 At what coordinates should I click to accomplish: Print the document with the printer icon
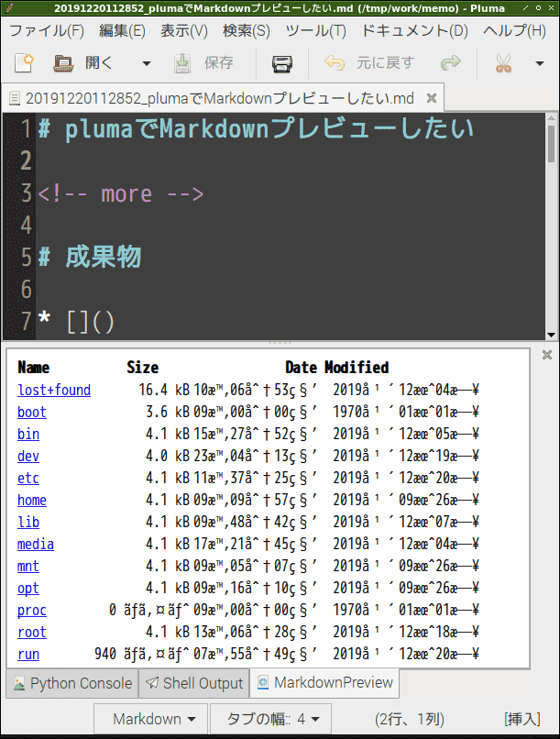pyautogui.click(x=281, y=63)
